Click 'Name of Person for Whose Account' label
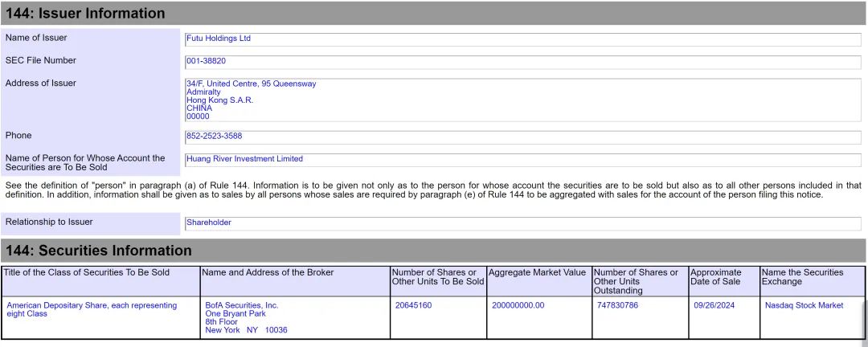This screenshot has width=868, height=347. (x=85, y=162)
